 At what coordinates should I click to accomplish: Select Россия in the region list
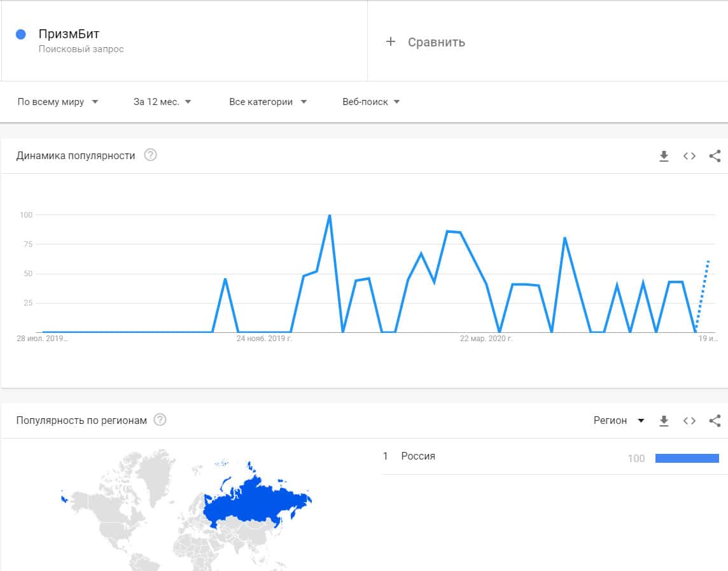click(418, 456)
